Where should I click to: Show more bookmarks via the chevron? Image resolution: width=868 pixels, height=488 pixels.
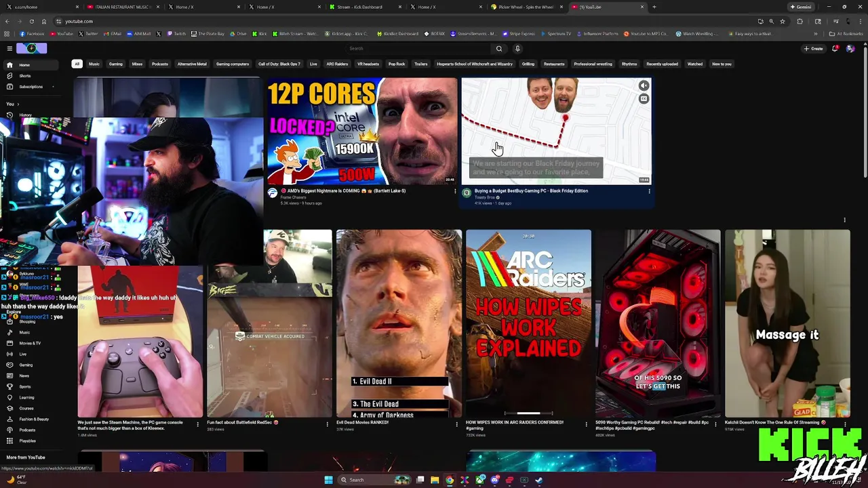pos(816,33)
